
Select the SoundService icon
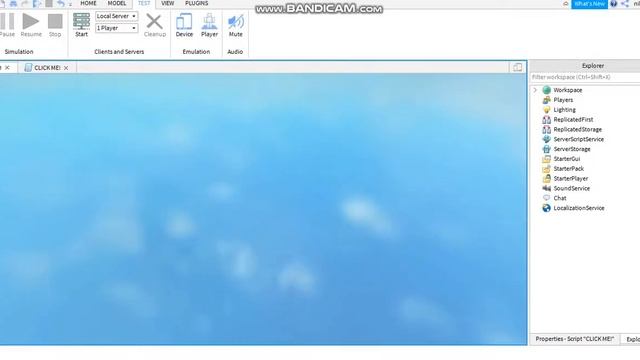coord(546,188)
